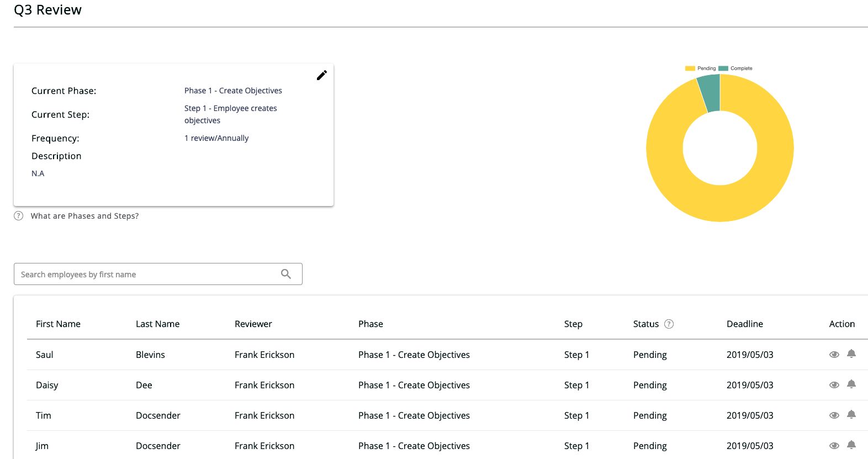View Jim Docsender's review with the eye icon
The image size is (868, 459).
tap(834, 446)
